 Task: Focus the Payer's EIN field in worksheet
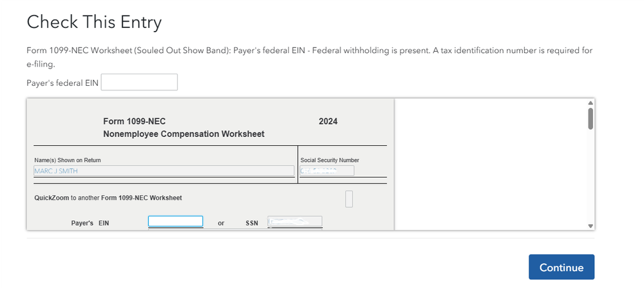click(x=175, y=221)
